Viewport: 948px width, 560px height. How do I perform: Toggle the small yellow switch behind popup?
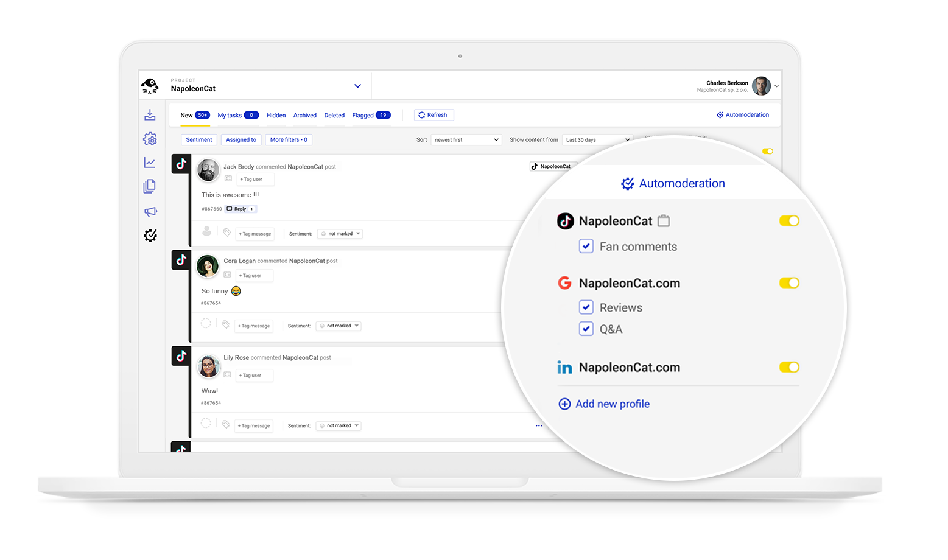[768, 151]
